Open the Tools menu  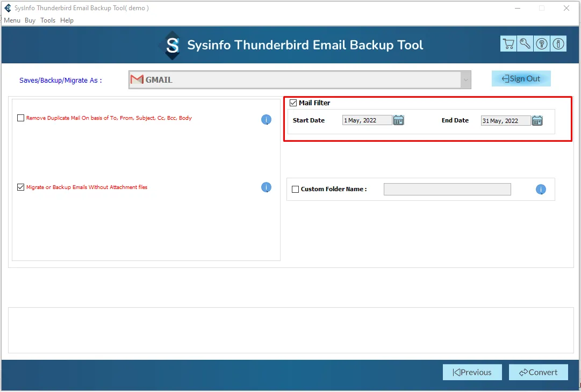pos(48,20)
